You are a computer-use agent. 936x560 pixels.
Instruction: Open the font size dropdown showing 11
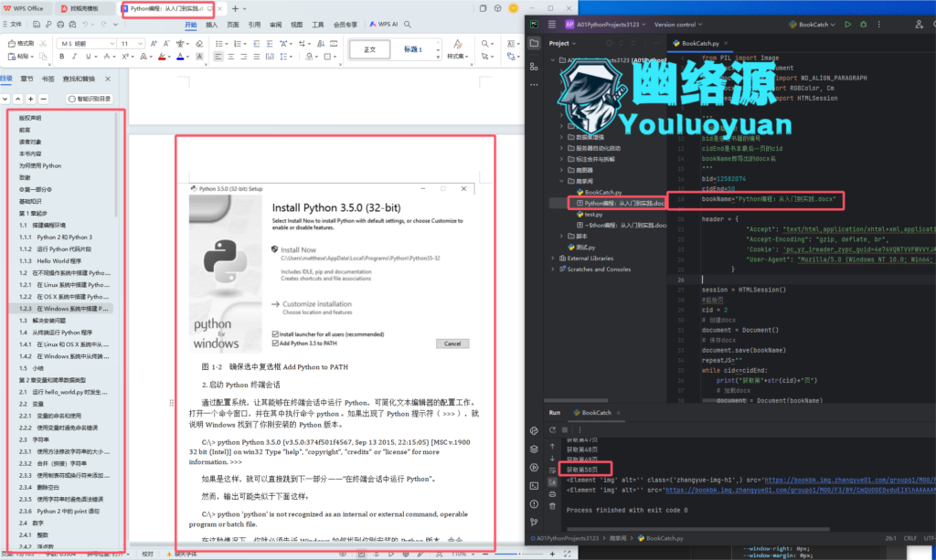[x=140, y=44]
